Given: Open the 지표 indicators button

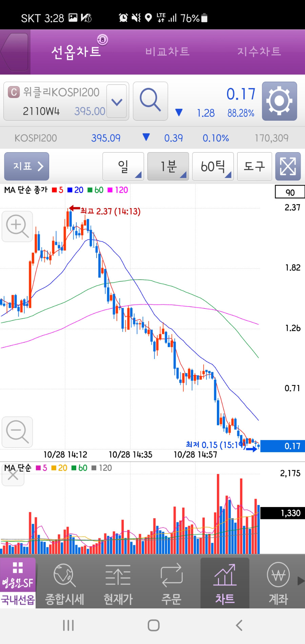Looking at the screenshot, I should click(26, 166).
